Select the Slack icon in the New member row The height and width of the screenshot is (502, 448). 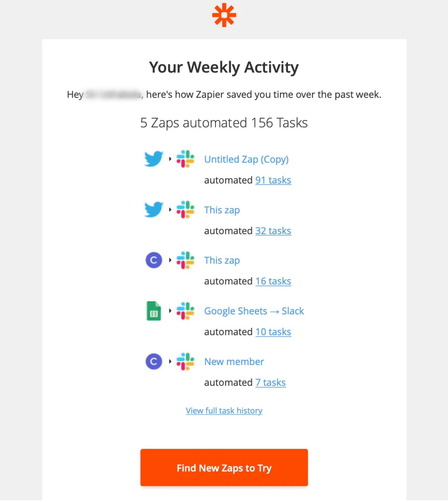(x=185, y=361)
